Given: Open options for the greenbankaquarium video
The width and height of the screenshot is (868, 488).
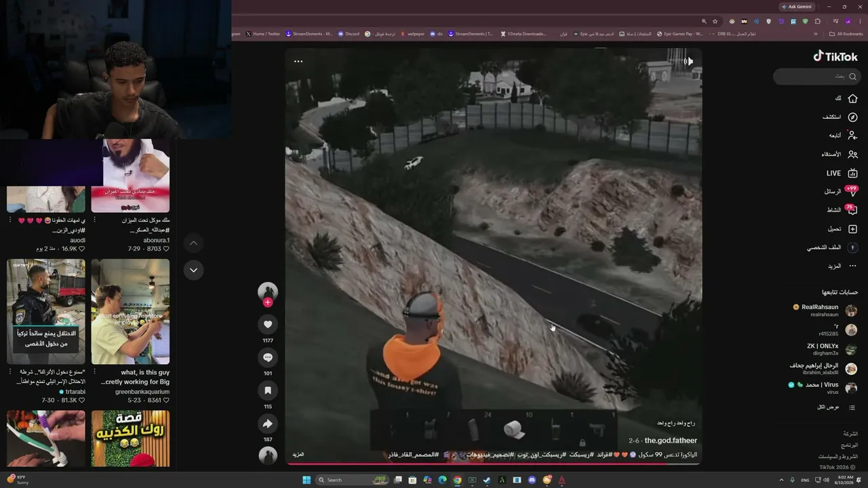Looking at the screenshot, I should (x=94, y=372).
